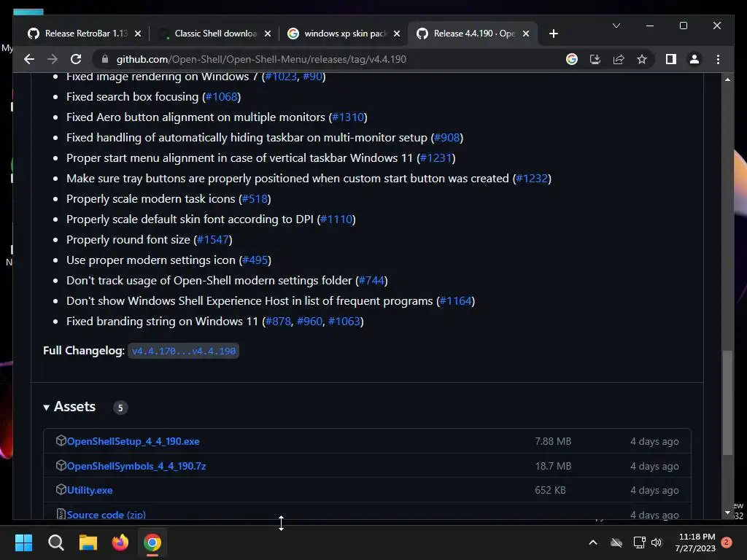The width and height of the screenshot is (747, 560).
Task: Click the Chrome taskbar icon
Action: click(x=152, y=542)
